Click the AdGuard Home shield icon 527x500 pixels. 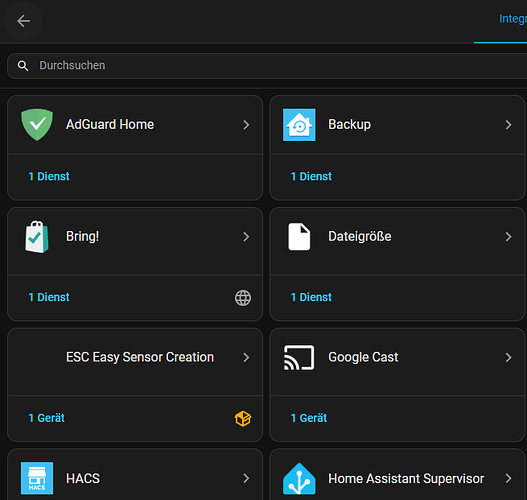(37, 124)
